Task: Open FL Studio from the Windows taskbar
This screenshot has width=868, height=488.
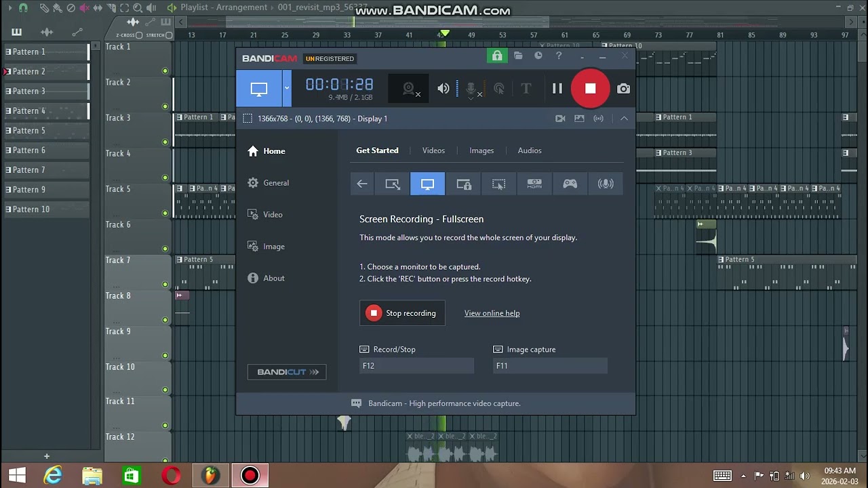Action: click(212, 475)
